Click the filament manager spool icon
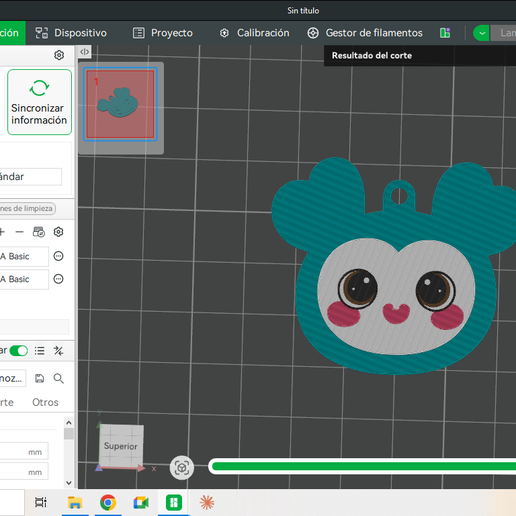516x516 pixels. click(x=313, y=33)
